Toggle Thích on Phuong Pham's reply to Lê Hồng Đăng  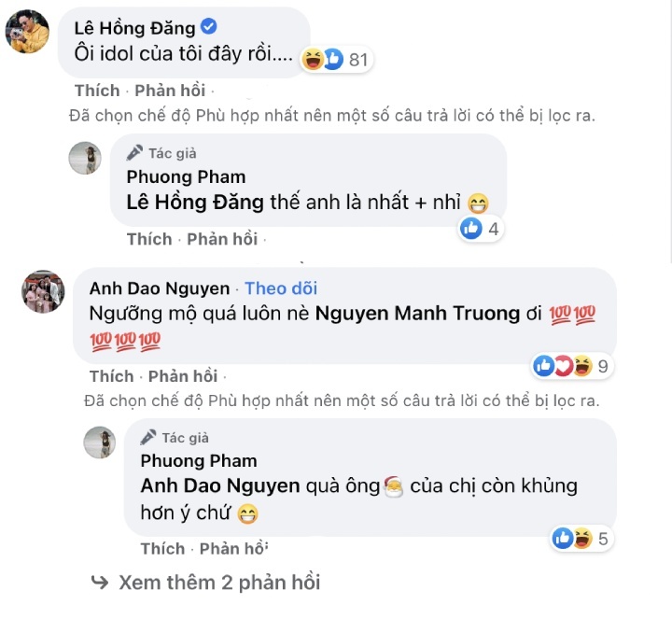[149, 239]
